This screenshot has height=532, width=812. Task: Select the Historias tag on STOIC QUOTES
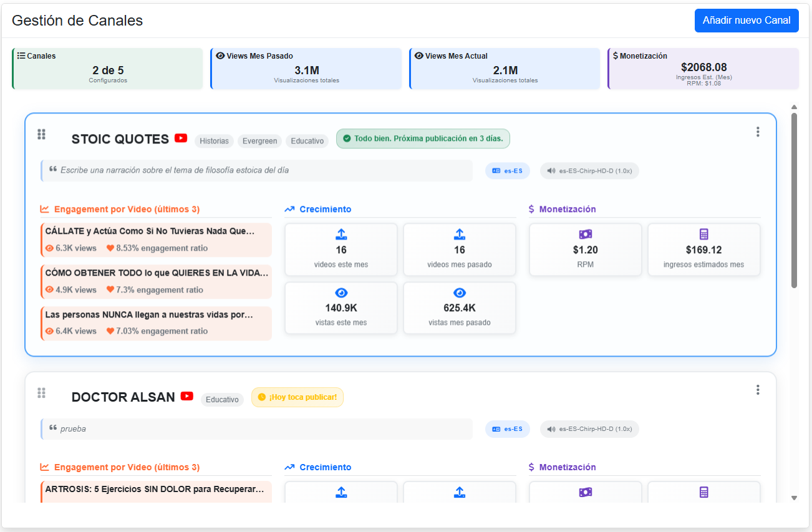point(215,141)
